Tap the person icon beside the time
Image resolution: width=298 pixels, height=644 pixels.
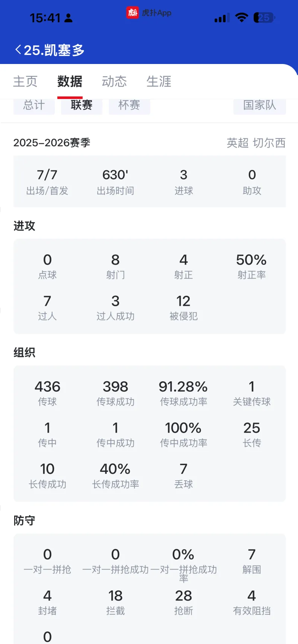[x=69, y=18]
